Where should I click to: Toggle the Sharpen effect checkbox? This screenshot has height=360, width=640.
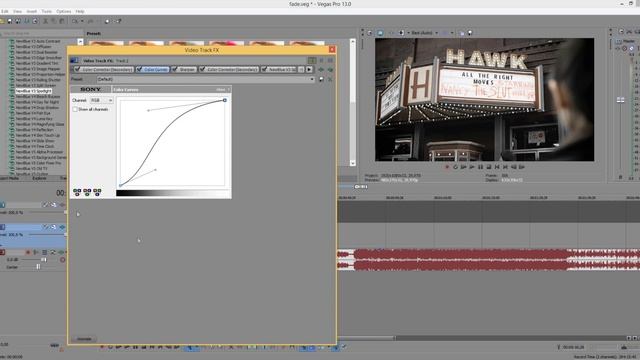click(175, 69)
